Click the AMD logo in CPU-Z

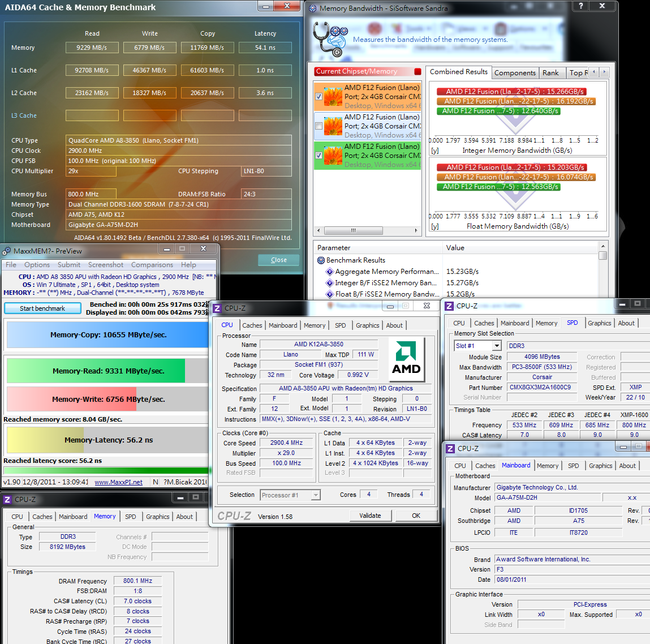[406, 359]
